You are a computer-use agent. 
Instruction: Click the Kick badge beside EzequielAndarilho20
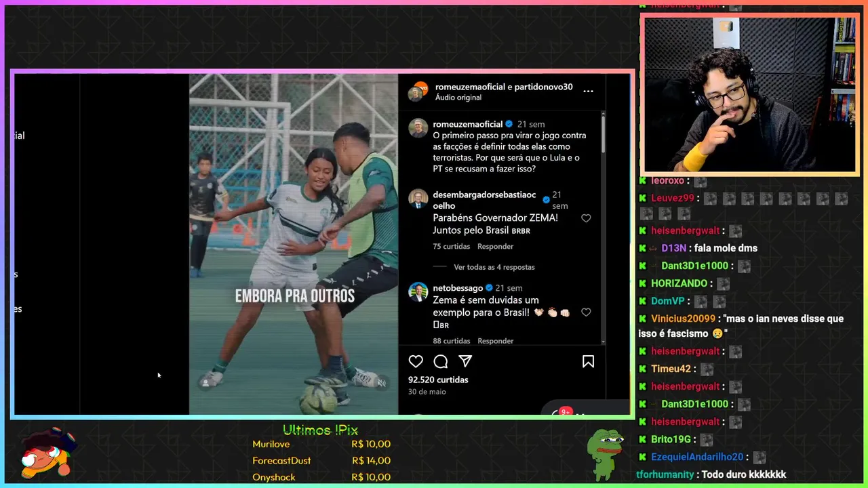[642, 457]
